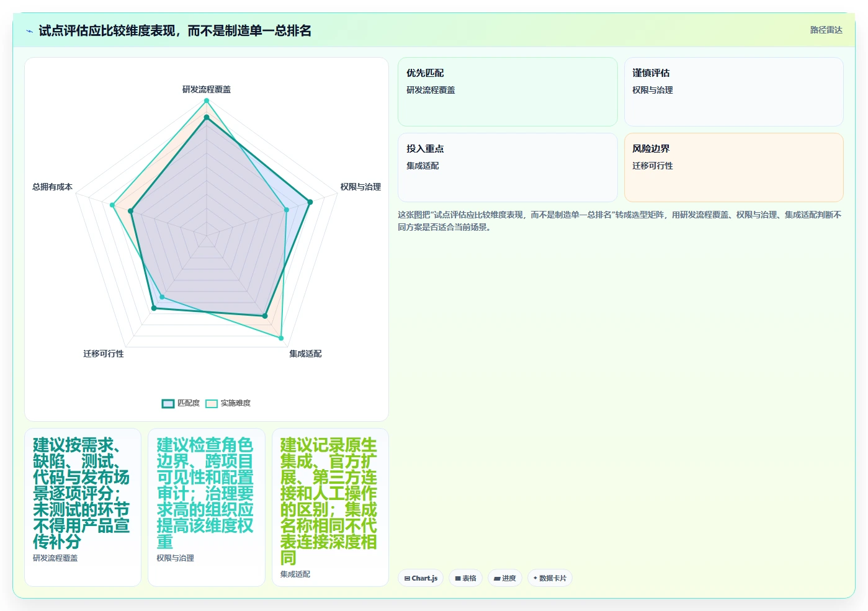Viewport: 868px width, 611px height.
Task: Toggle the 实施难度 legend item
Action: pos(228,403)
